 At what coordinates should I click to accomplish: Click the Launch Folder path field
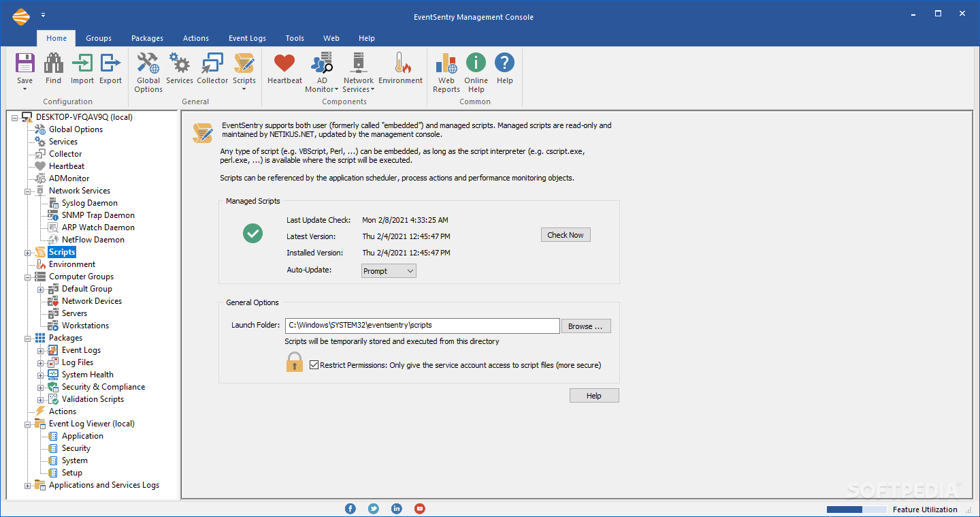point(422,326)
